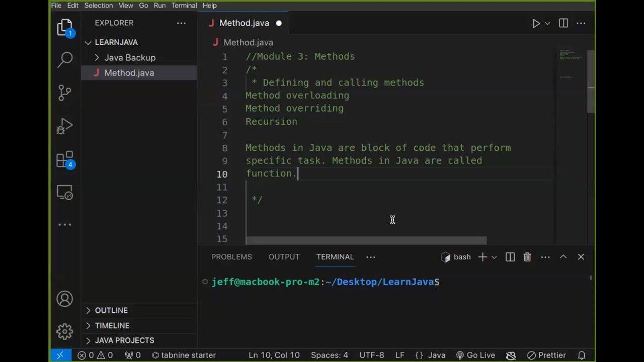Open tabnine starter status item
This screenshot has width=644, height=362.
coord(184,355)
